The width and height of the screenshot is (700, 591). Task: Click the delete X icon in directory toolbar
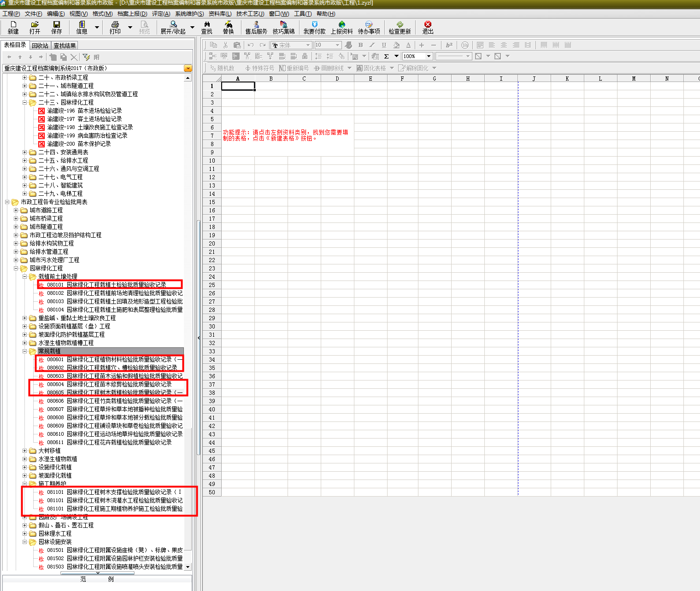pyautogui.click(x=74, y=57)
